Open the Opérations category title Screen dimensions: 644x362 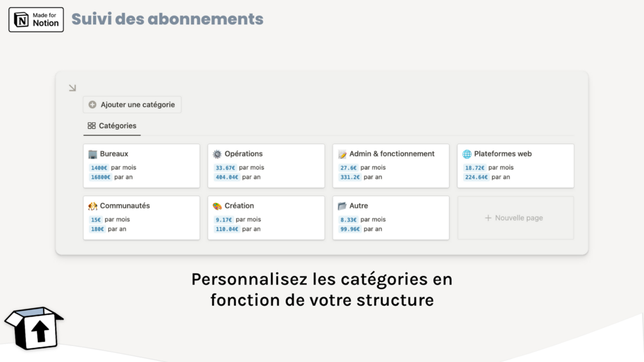click(244, 154)
